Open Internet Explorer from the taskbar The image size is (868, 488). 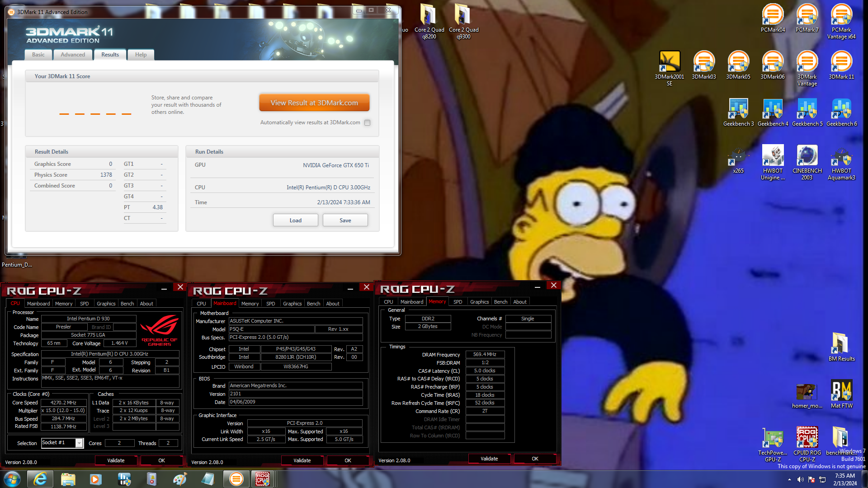pyautogui.click(x=40, y=479)
